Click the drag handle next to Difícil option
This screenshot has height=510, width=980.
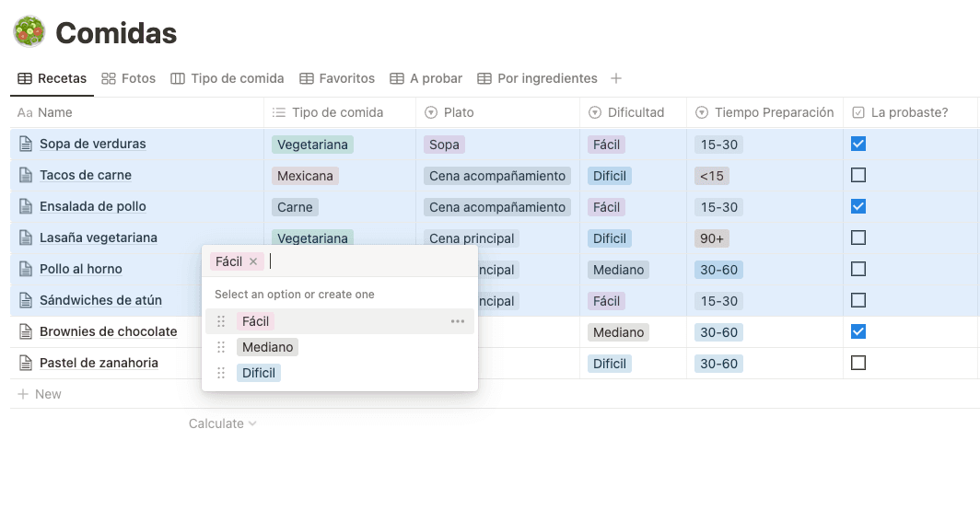coord(221,373)
